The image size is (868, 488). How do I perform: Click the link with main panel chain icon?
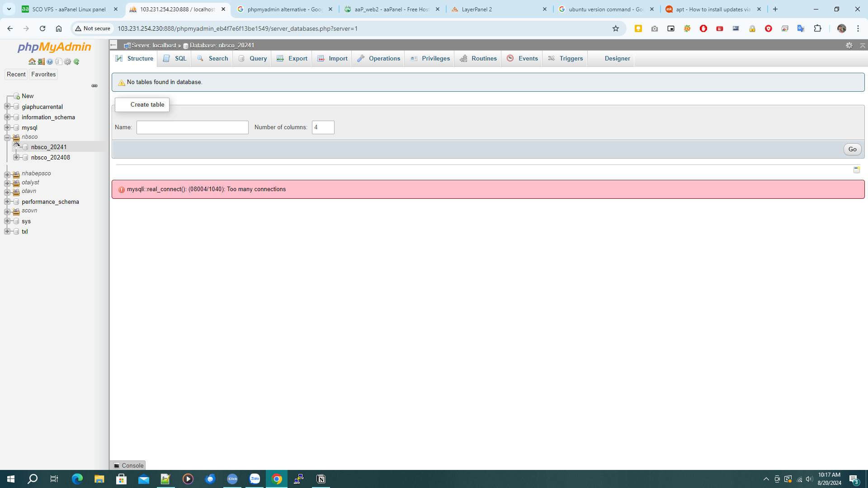click(x=94, y=86)
